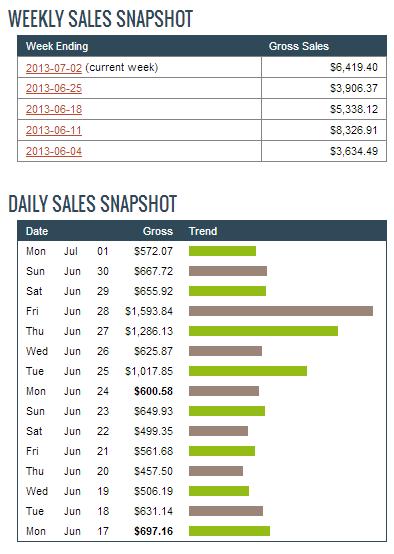
Task: Click the green trend bar for Jun 27
Action: pos(263,331)
